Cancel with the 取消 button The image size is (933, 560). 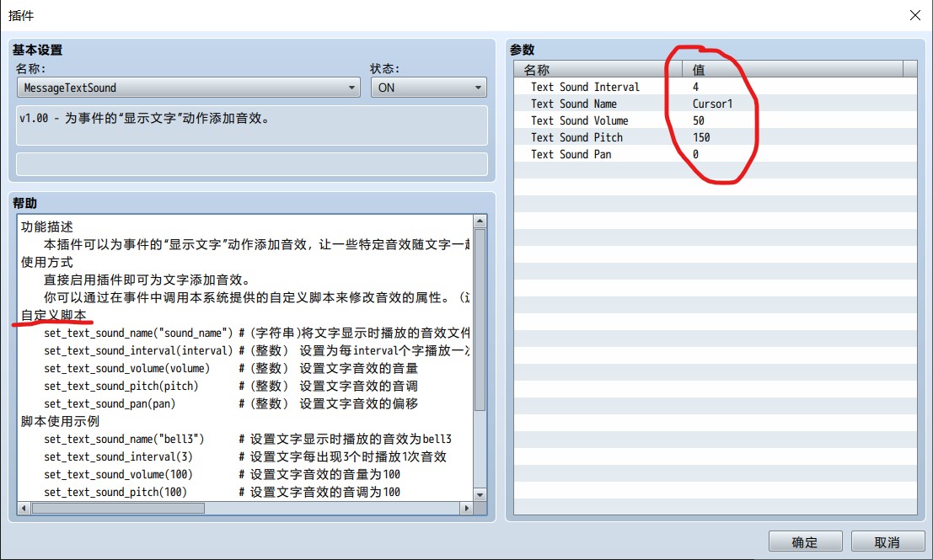pyautogui.click(x=887, y=542)
